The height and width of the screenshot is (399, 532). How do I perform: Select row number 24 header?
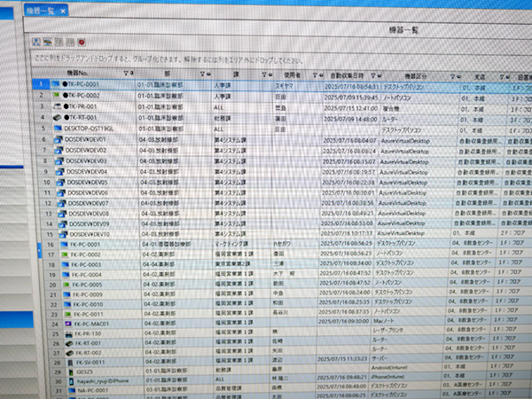click(x=54, y=324)
